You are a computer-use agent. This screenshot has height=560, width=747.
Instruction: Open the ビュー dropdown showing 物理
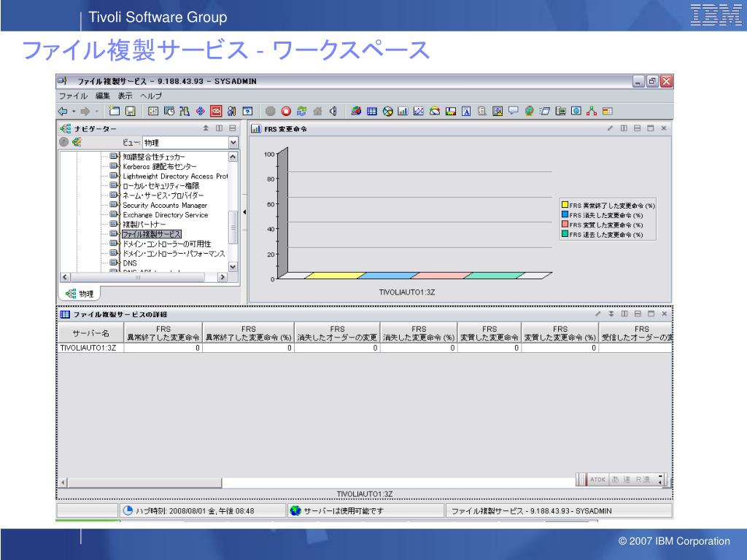(233, 142)
